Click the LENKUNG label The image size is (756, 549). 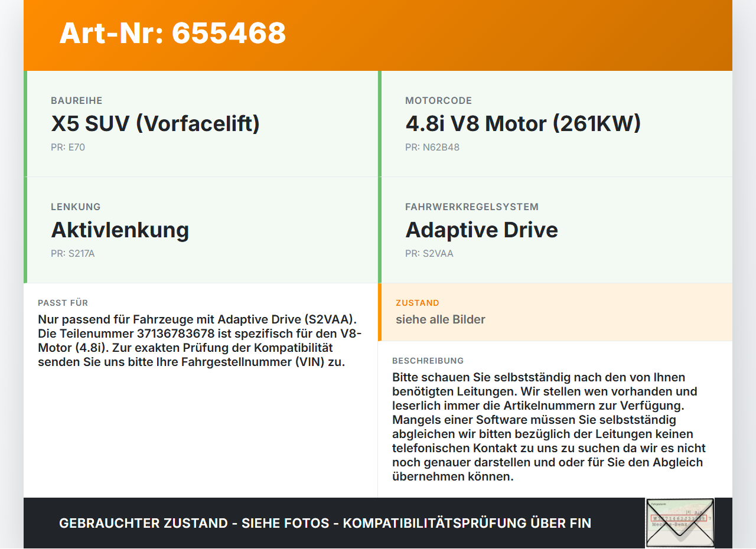[76, 207]
